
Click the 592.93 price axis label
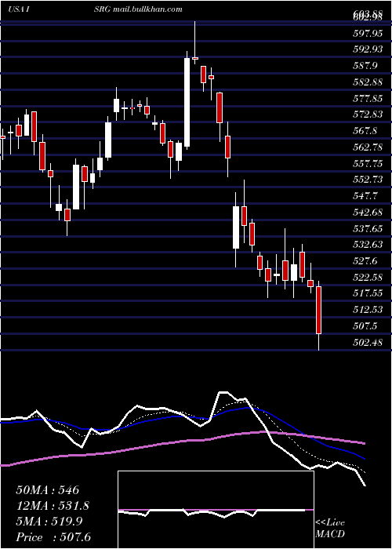click(368, 49)
